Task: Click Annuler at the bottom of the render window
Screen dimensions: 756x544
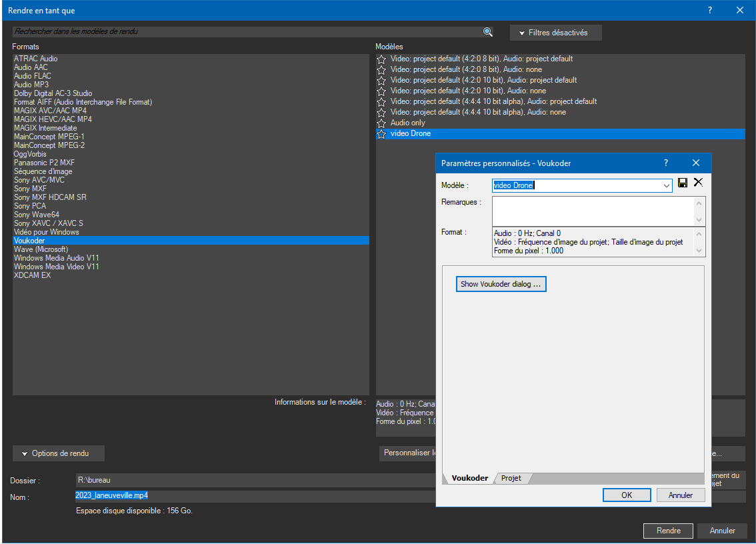Action: coord(722,531)
